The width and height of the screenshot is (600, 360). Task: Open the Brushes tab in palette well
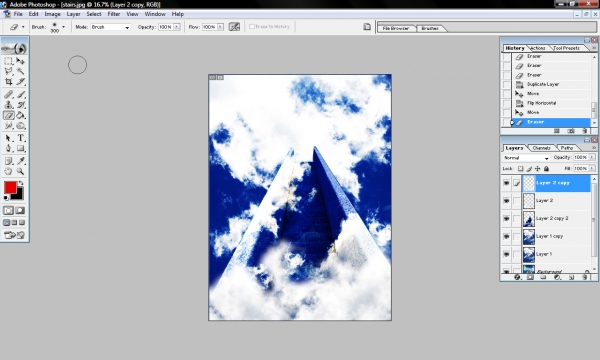[x=430, y=28]
